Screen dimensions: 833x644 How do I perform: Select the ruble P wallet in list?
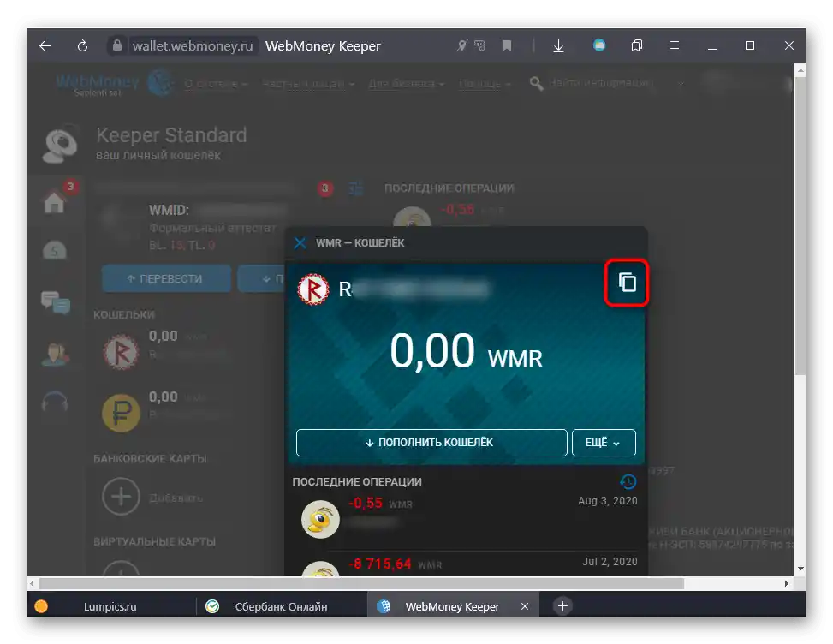(x=164, y=412)
